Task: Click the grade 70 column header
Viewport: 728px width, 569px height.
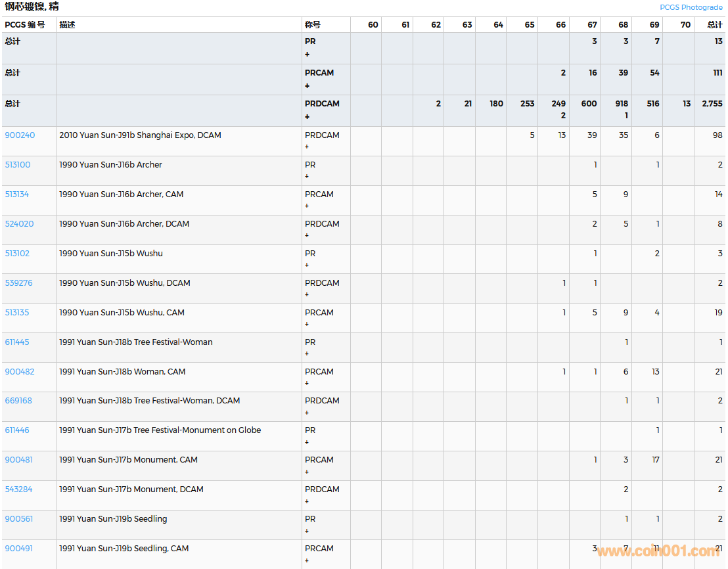Action: point(685,25)
